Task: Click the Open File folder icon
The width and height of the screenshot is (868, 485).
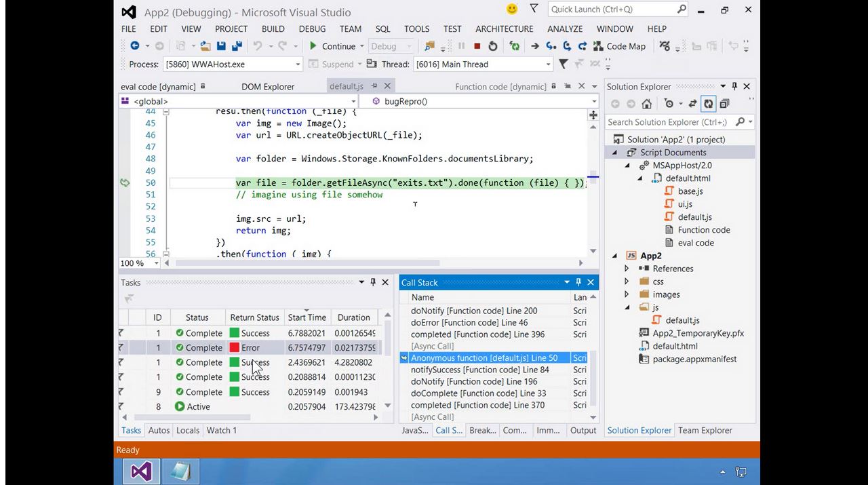Action: click(205, 46)
